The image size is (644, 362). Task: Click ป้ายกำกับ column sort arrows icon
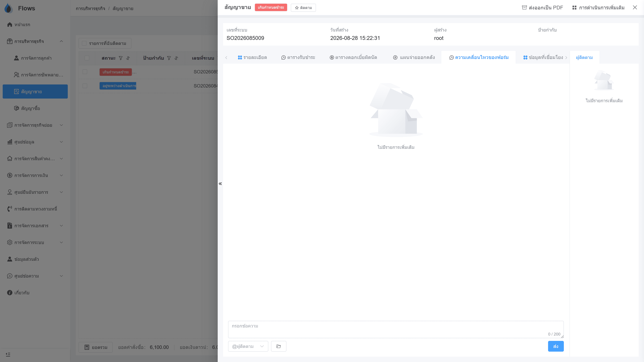coord(176,58)
